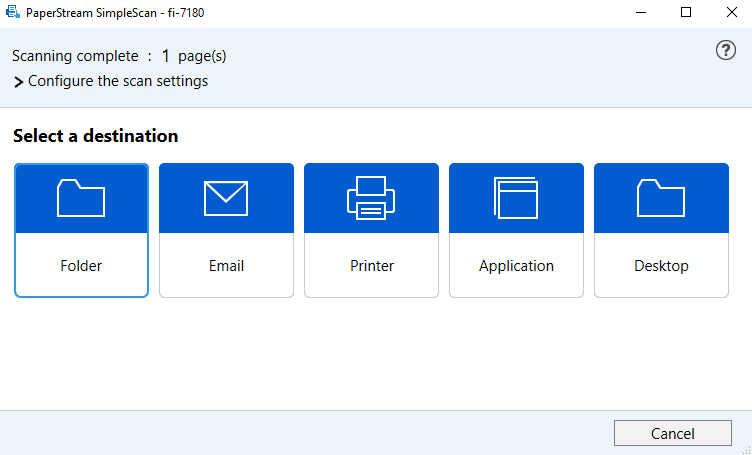Expand Configure the scan settings
752x455 pixels.
[x=111, y=81]
